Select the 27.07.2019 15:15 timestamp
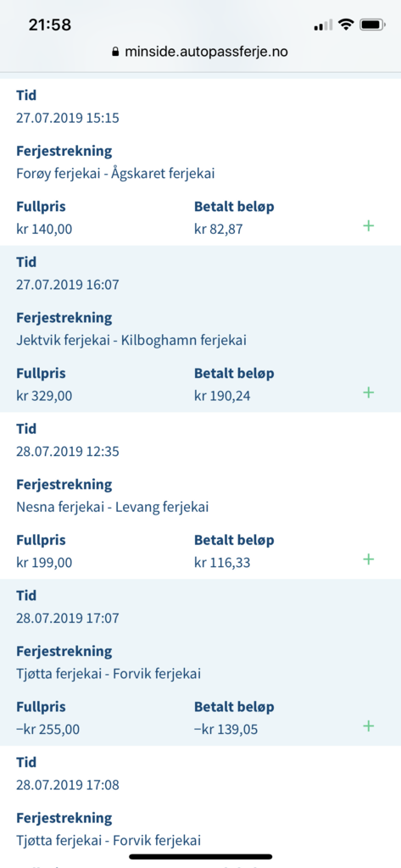This screenshot has width=401, height=868. (x=68, y=118)
